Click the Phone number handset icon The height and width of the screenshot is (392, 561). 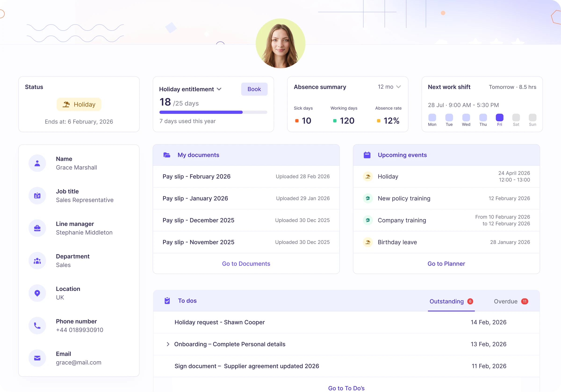(37, 326)
